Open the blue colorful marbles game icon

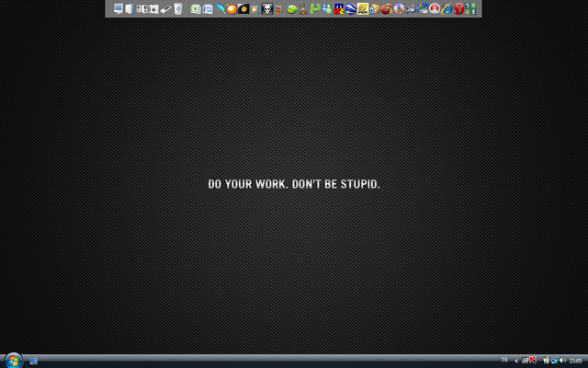point(423,8)
